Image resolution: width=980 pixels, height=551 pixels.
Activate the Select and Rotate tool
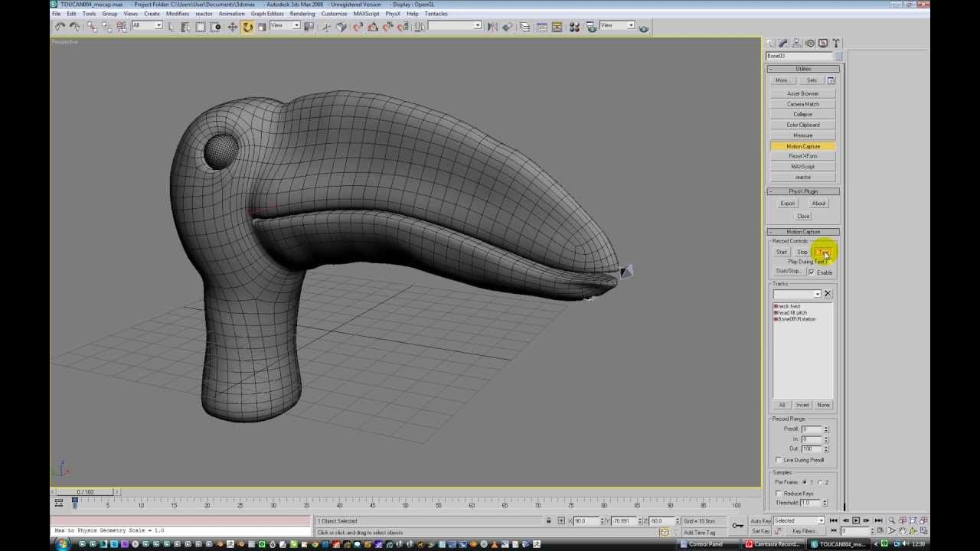(247, 27)
